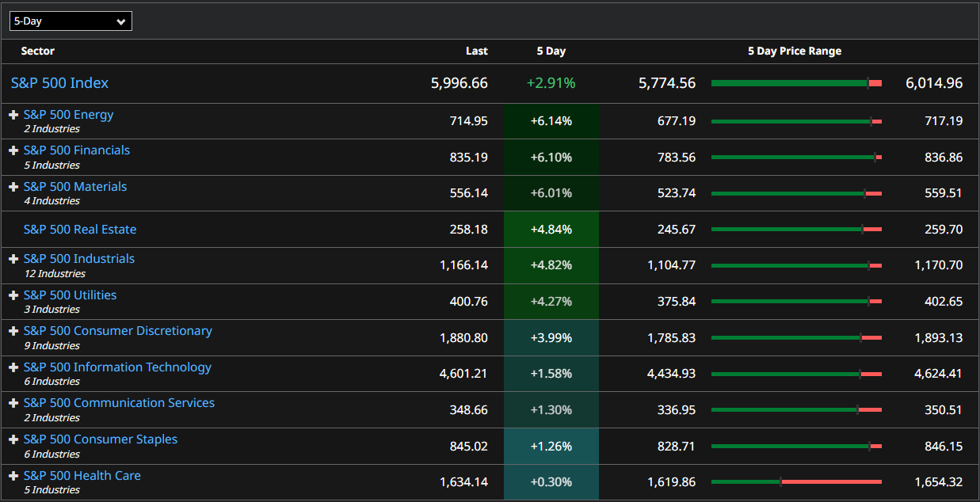This screenshot has height=502, width=980.
Task: Click the Energy range low 677.19
Action: pyautogui.click(x=677, y=121)
